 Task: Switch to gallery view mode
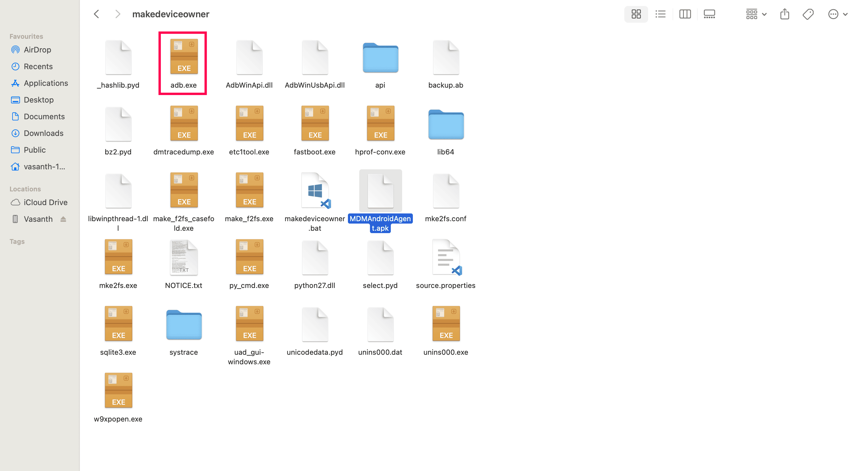(x=709, y=14)
